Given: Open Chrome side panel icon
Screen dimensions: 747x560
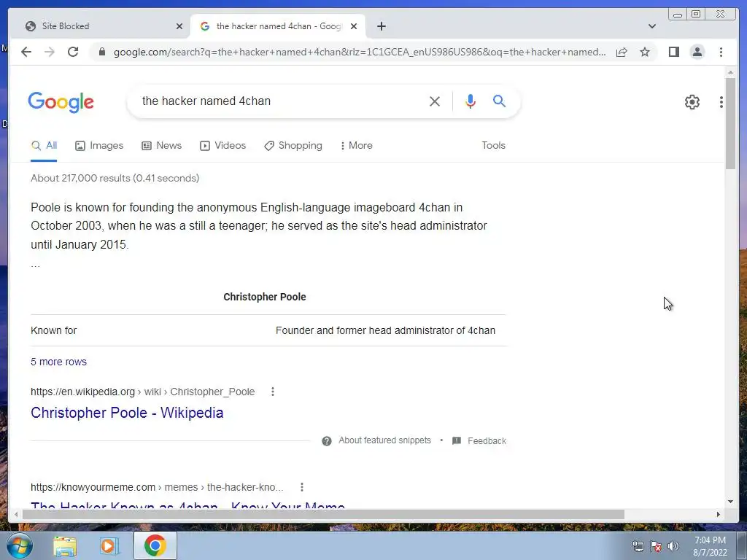Looking at the screenshot, I should (673, 52).
